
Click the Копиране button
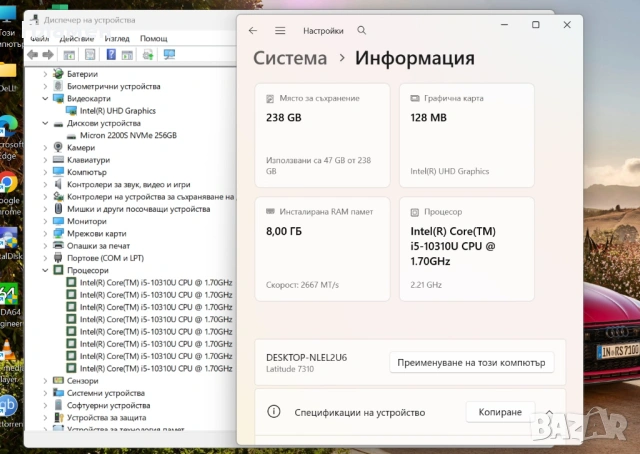pyautogui.click(x=500, y=412)
